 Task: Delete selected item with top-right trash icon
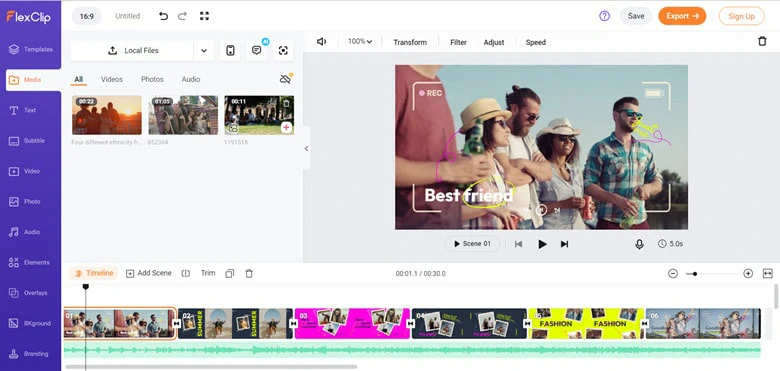[762, 41]
